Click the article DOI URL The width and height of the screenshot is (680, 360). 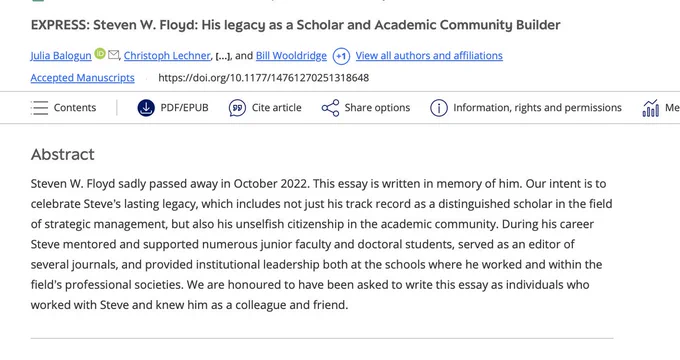coord(264,78)
